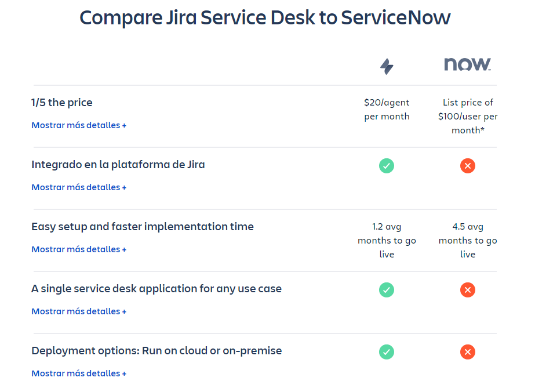Open "Mostrar más detalles" for single service desk row

(x=79, y=311)
